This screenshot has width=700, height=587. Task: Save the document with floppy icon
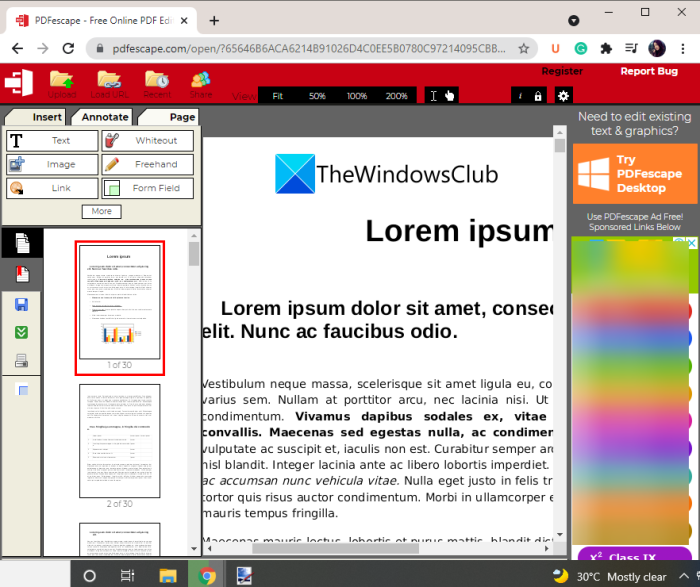click(21, 304)
